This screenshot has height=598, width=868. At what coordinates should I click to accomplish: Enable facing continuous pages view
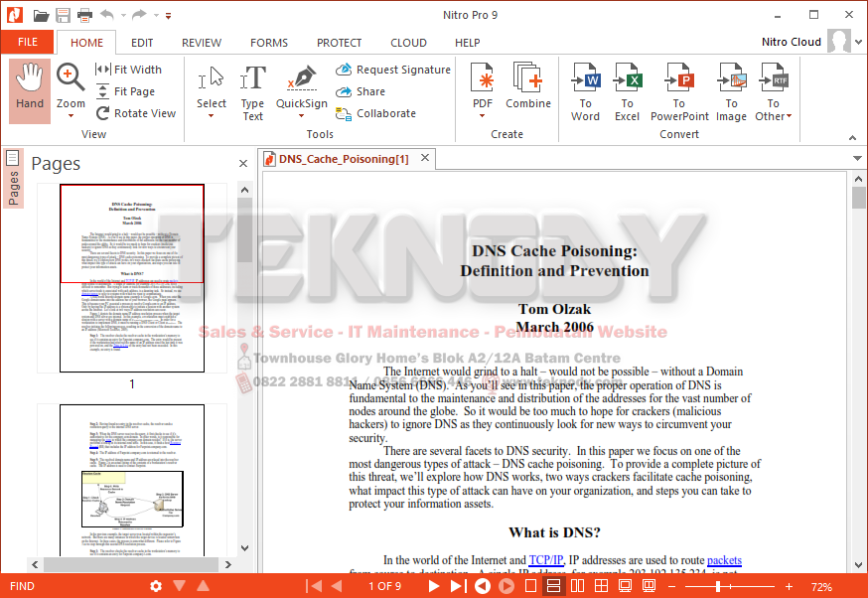pyautogui.click(x=601, y=586)
